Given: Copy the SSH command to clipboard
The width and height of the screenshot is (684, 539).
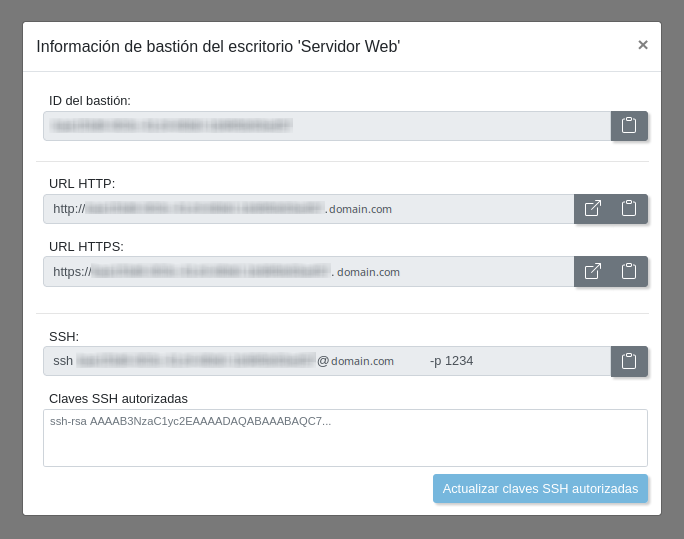Looking at the screenshot, I should [629, 361].
